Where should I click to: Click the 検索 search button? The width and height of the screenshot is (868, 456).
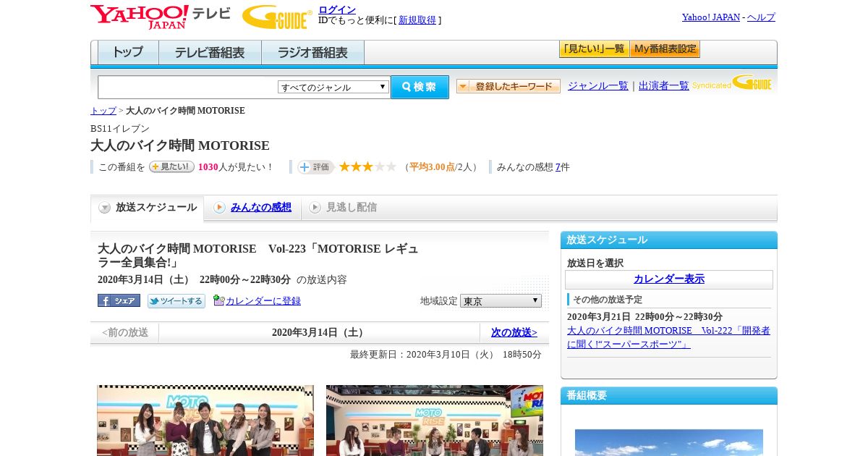click(420, 87)
